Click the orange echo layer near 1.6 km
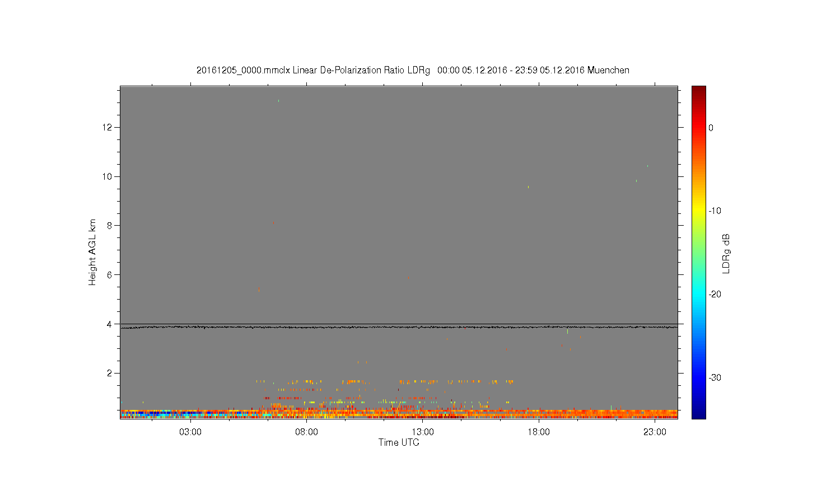Viewport: 840px width, 504px height. (385, 381)
